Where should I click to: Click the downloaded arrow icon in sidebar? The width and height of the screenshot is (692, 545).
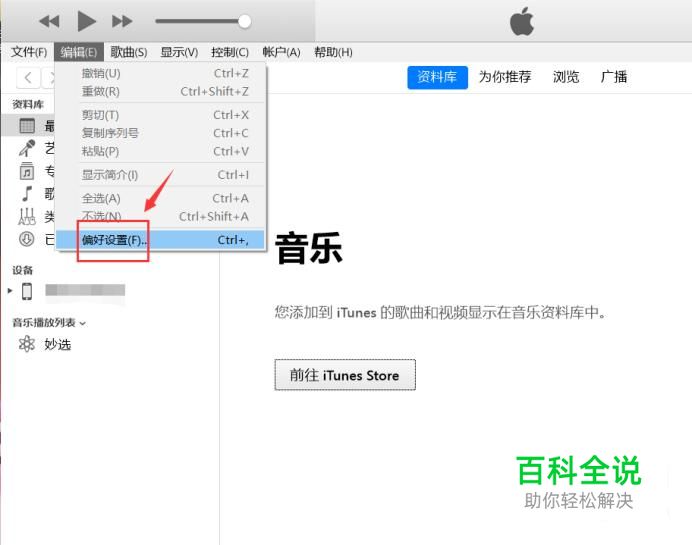tap(27, 239)
